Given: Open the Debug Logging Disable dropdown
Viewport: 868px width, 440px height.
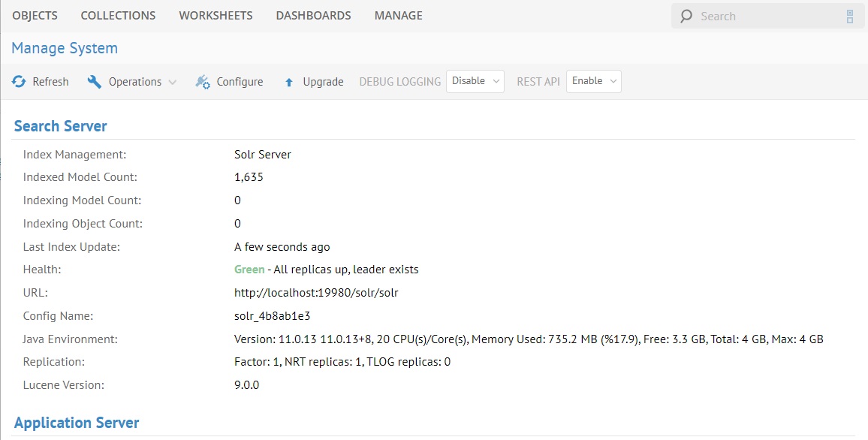Looking at the screenshot, I should (x=475, y=81).
